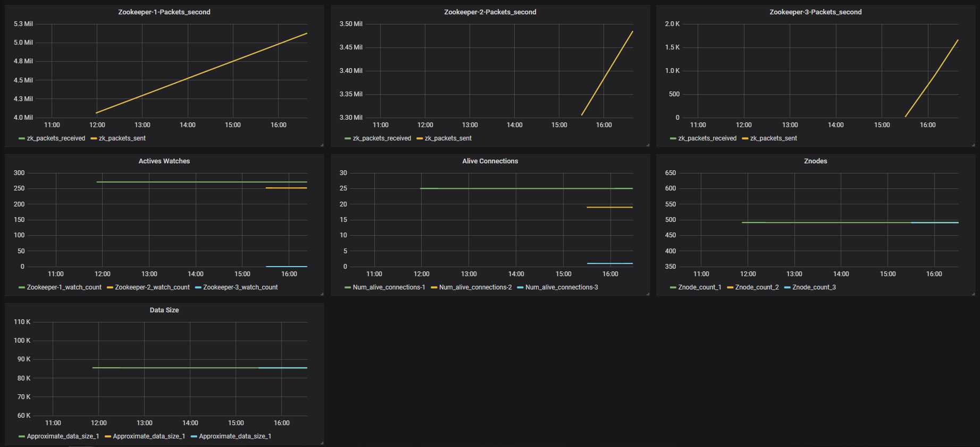Select the Znode_count_1 legend entry
This screenshot has width=980, height=447.
(700, 287)
